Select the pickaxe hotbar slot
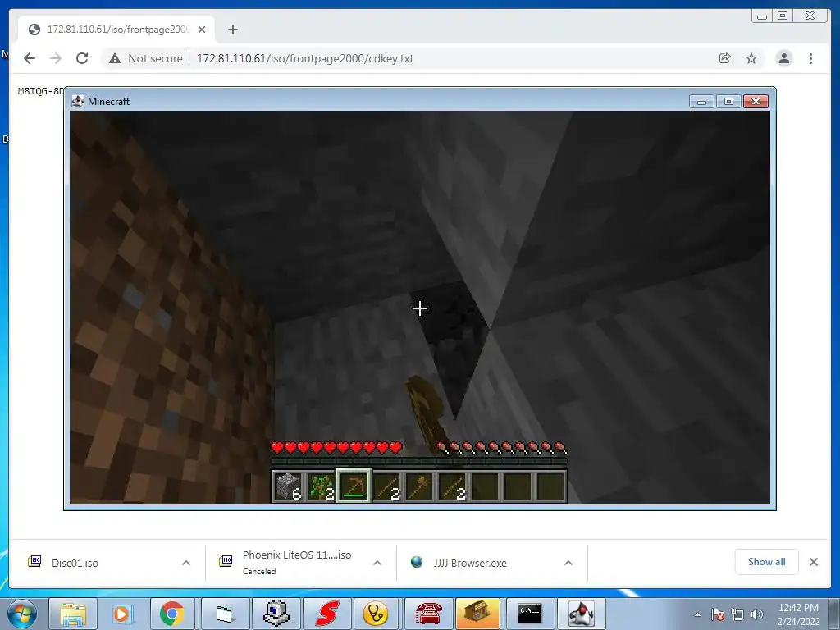This screenshot has width=840, height=630. pyautogui.click(x=354, y=486)
